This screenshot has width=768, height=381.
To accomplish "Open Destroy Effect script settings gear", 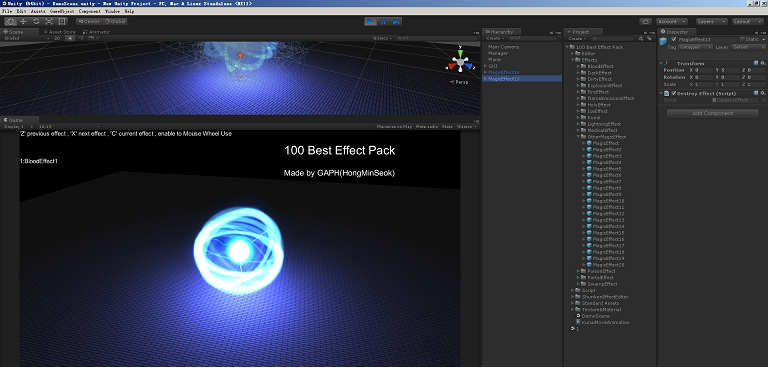I will tap(763, 93).
